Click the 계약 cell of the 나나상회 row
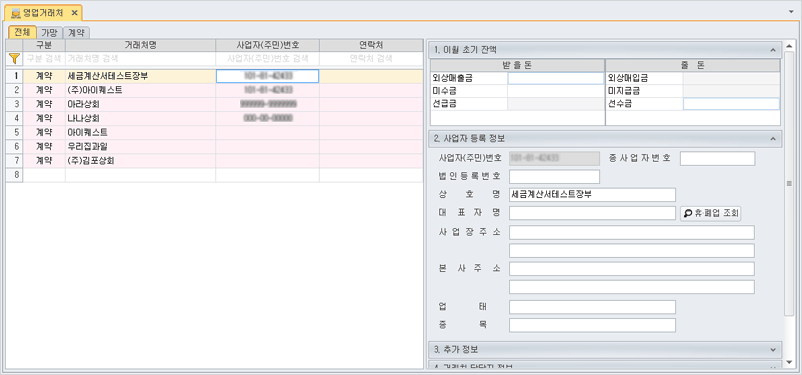Screen dimensions: 802x375 44,118
